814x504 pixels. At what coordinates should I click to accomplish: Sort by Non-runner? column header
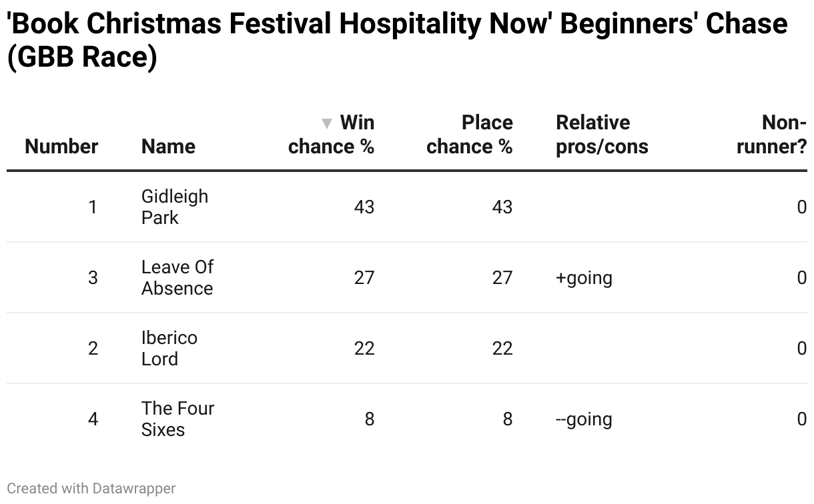pyautogui.click(x=771, y=135)
